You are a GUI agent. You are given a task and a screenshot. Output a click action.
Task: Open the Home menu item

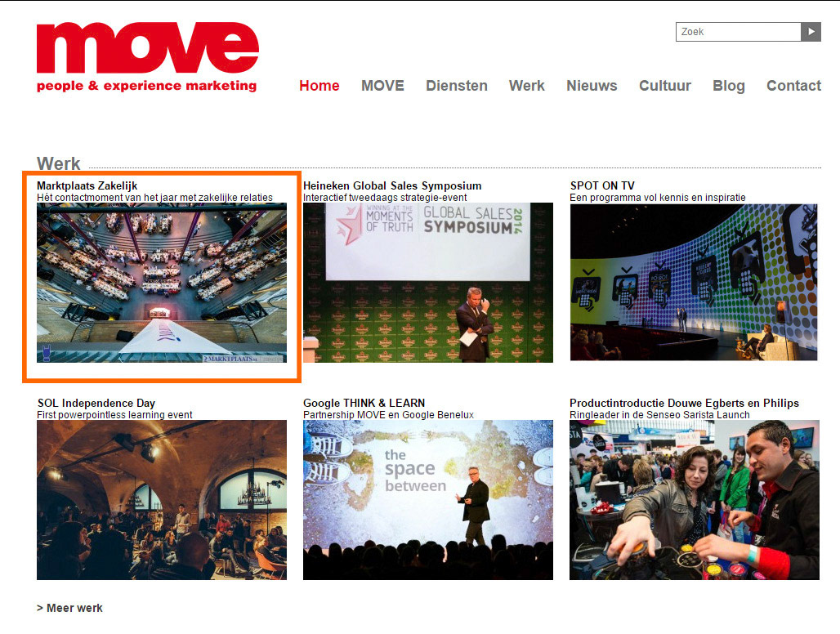click(319, 86)
